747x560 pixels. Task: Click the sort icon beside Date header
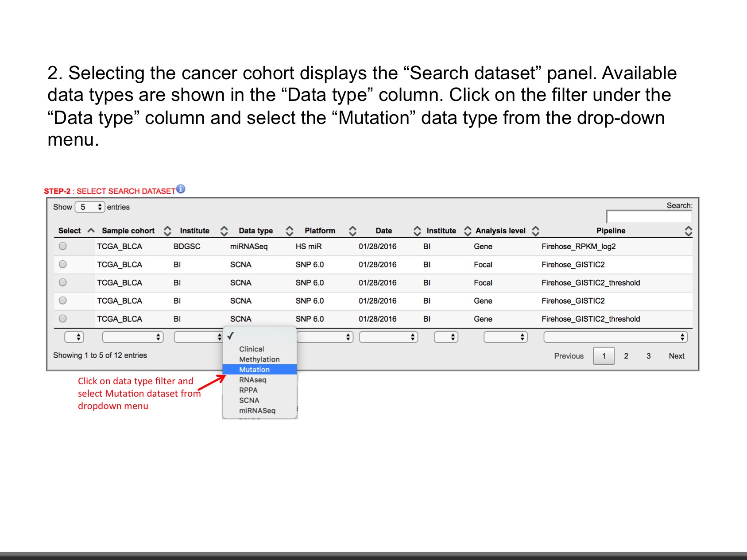[417, 231]
